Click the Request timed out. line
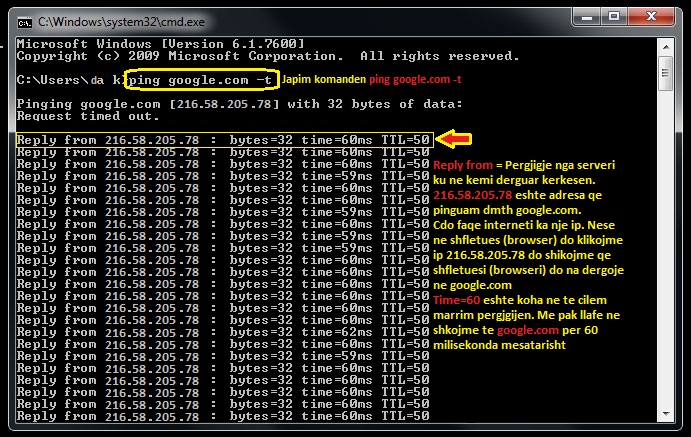The width and height of the screenshot is (691, 437). [x=88, y=116]
